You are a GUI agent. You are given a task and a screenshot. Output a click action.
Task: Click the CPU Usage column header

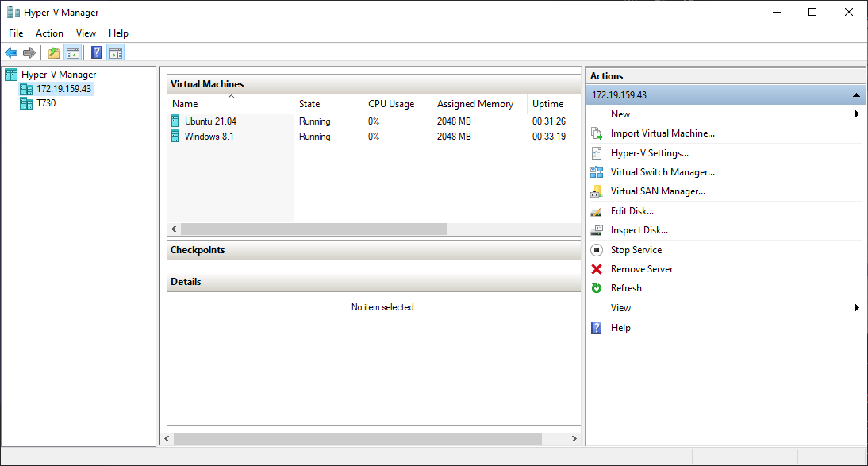tap(398, 104)
